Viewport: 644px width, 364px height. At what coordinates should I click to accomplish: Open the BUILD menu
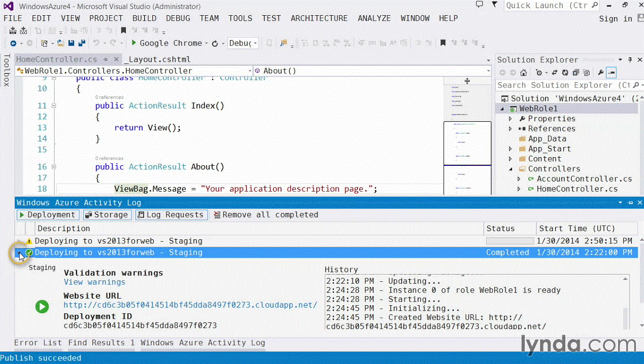point(145,18)
